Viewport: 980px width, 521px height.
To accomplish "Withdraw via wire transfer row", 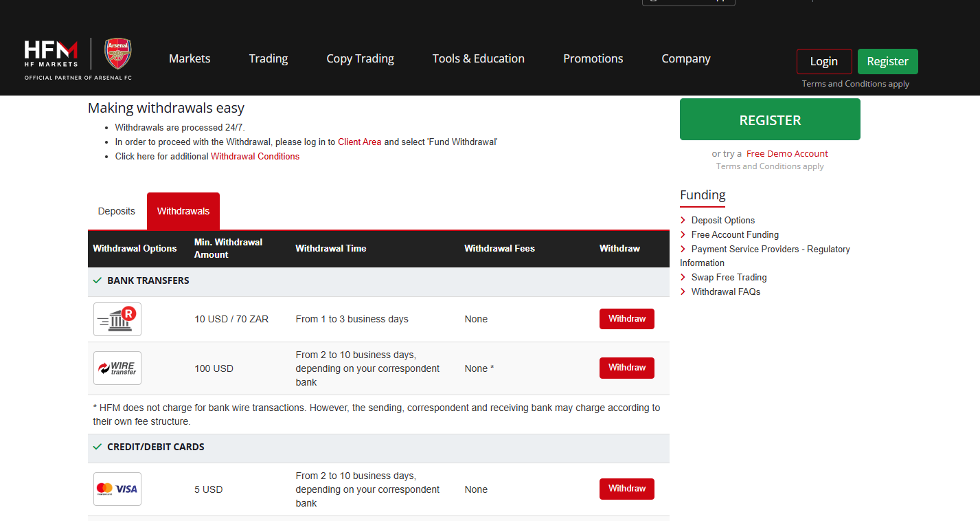I will 627,368.
